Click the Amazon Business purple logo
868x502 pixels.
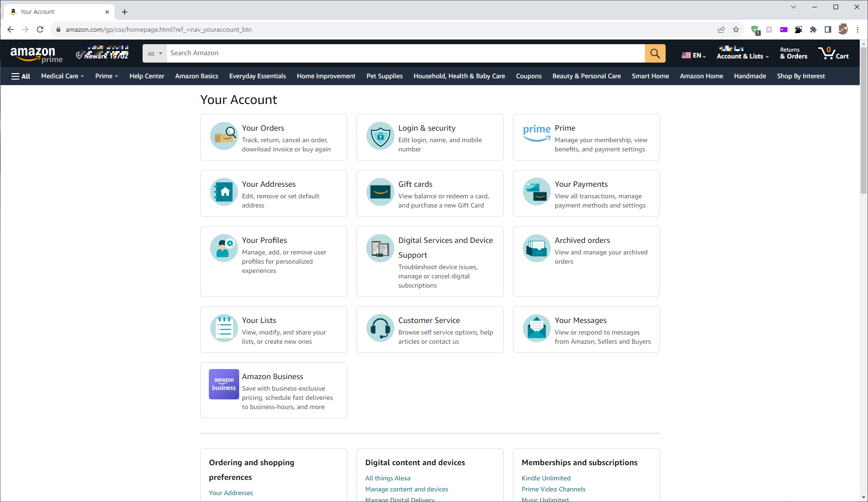(x=224, y=384)
